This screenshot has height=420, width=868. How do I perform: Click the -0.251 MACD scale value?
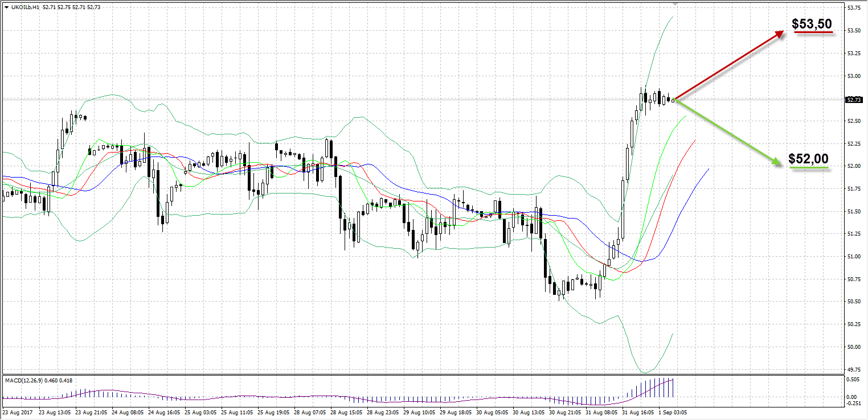coord(854,403)
